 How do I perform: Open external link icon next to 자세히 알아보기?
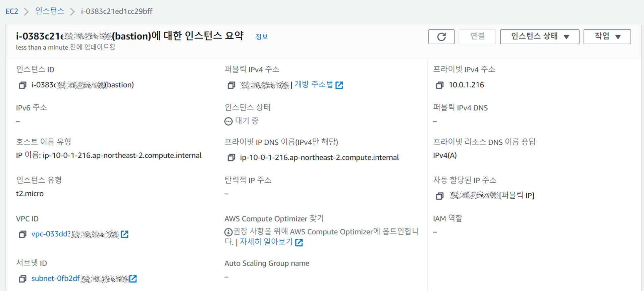pos(299,242)
